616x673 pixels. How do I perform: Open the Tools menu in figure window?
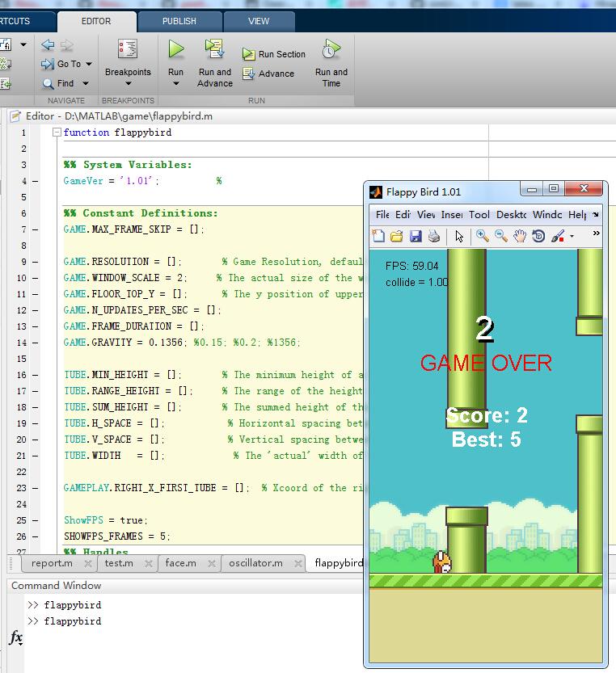click(x=479, y=214)
